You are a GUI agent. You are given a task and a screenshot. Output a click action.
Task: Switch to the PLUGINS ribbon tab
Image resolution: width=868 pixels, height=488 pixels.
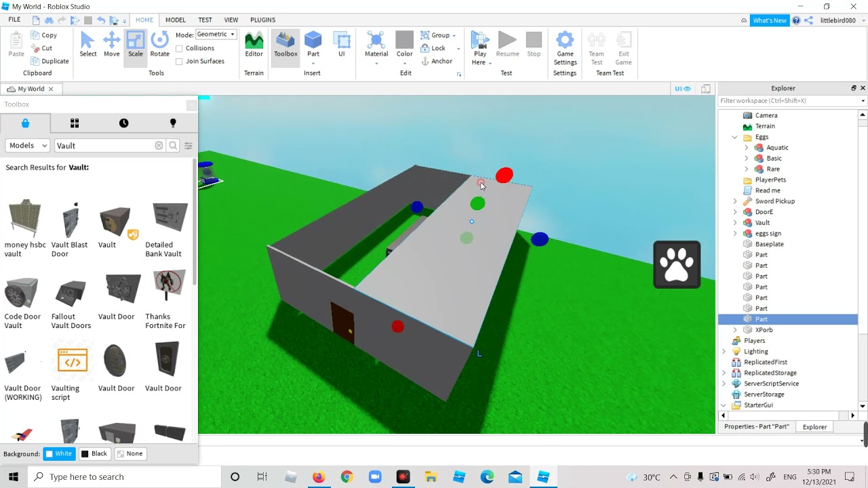click(x=263, y=20)
